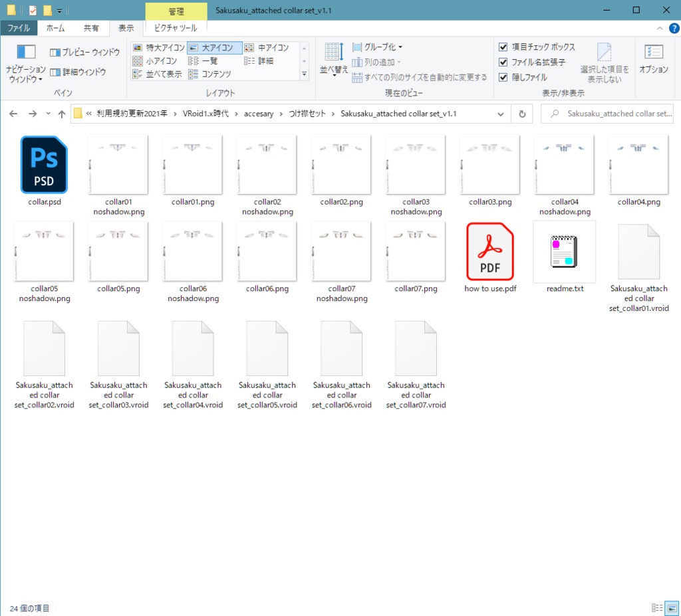681x616 pixels.
Task: Expand chevron after accesary breadcrumb
Action: tap(281, 114)
